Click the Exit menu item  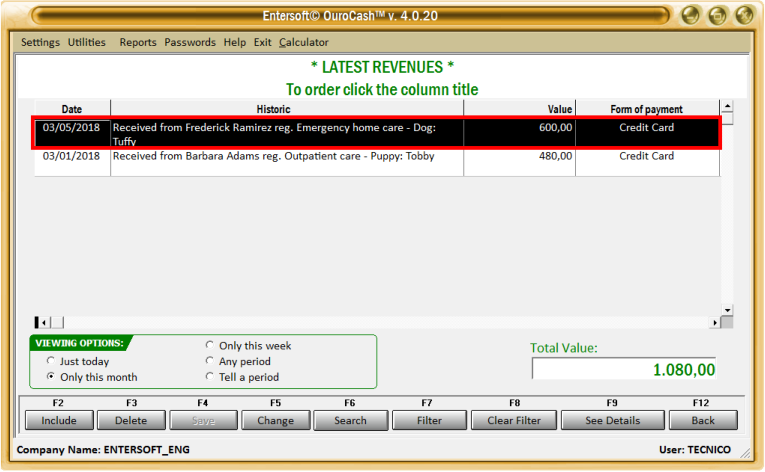(262, 42)
